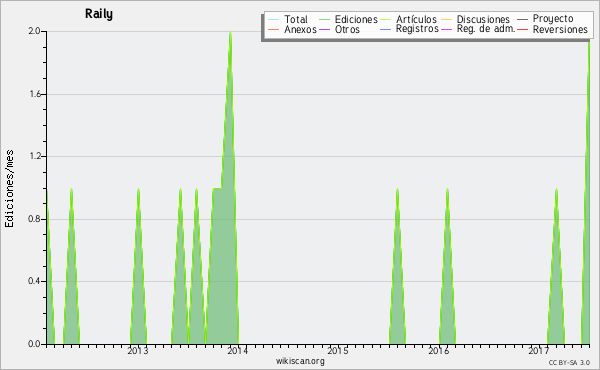The height and width of the screenshot is (370, 600).
Task: Click the 'wikiscan.org' caption
Action: pyautogui.click(x=300, y=361)
